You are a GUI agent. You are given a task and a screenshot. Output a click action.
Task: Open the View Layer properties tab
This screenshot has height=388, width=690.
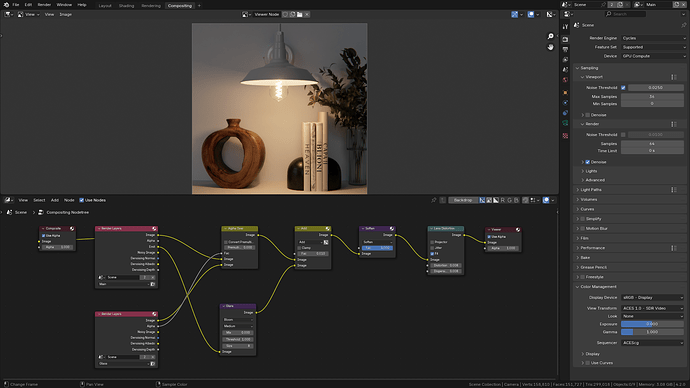point(565,59)
